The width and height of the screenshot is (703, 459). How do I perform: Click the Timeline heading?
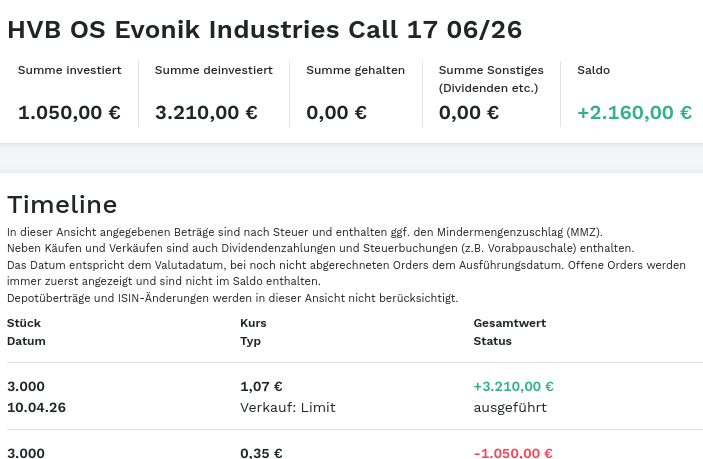coord(62,205)
